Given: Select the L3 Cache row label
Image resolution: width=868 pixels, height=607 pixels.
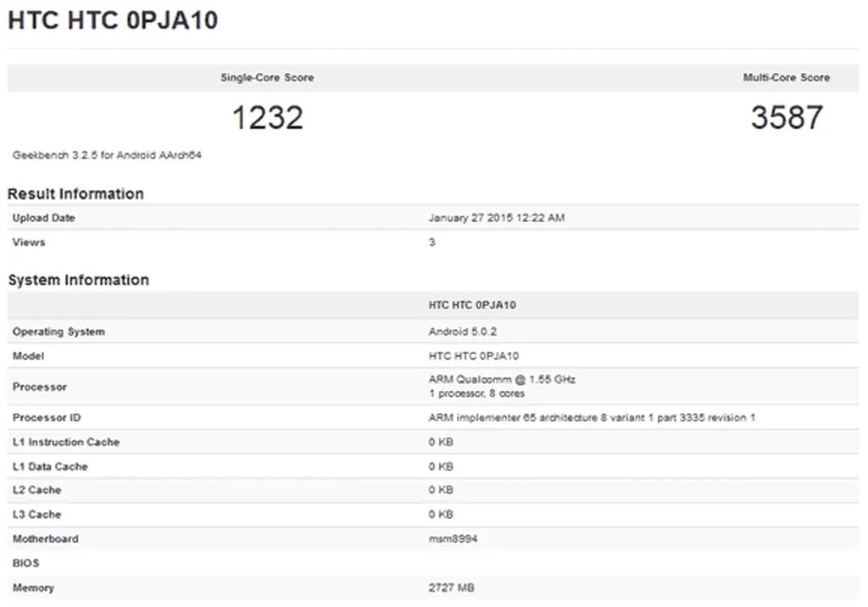Looking at the screenshot, I should coord(37,515).
